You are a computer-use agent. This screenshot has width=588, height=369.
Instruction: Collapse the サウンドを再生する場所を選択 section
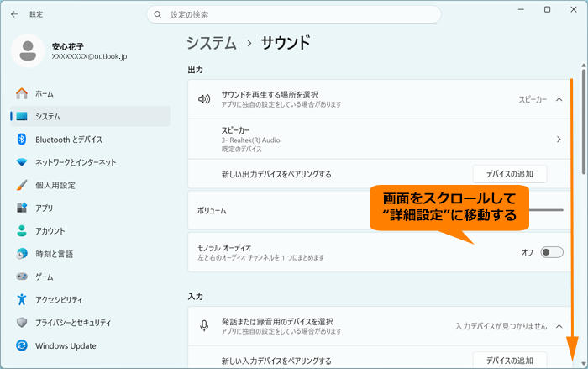coord(559,99)
